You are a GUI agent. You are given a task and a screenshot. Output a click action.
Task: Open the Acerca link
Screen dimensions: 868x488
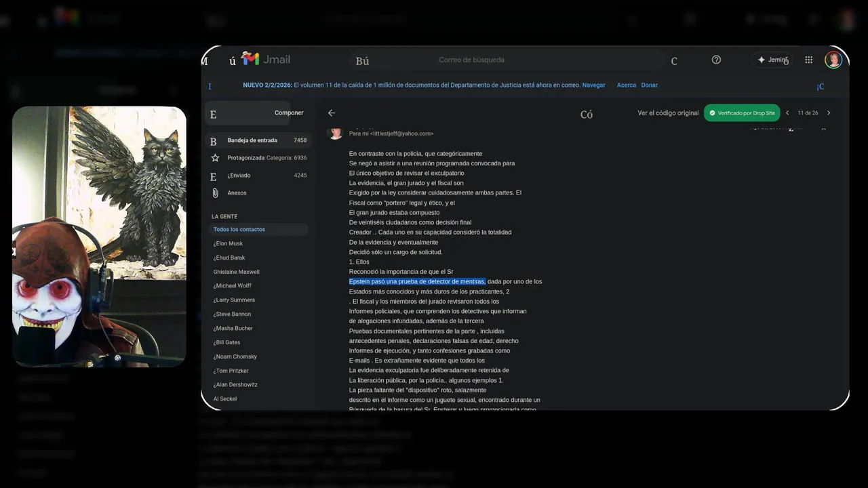click(x=627, y=85)
